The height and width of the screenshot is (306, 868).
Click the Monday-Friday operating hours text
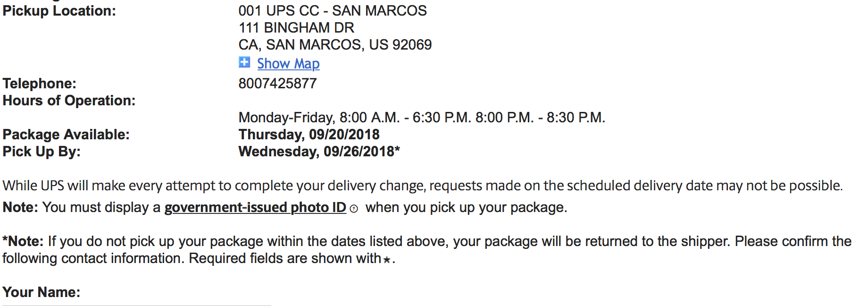click(422, 118)
